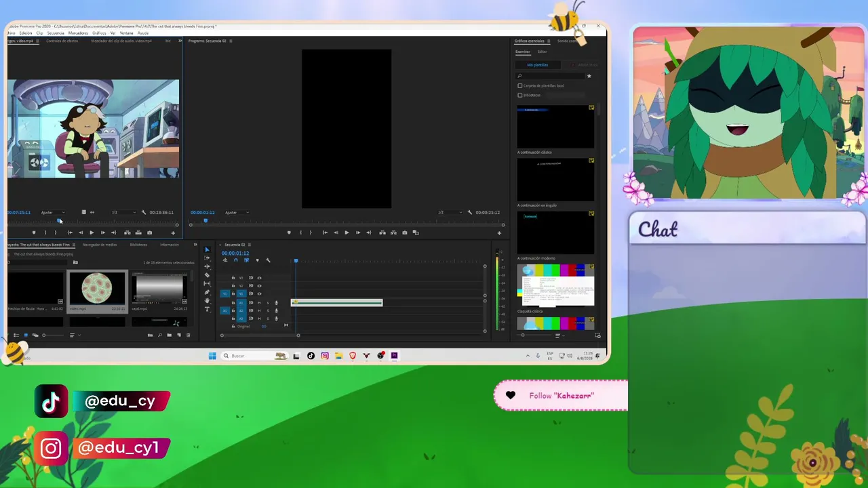
Task: Select the Hand tool
Action: click(208, 300)
